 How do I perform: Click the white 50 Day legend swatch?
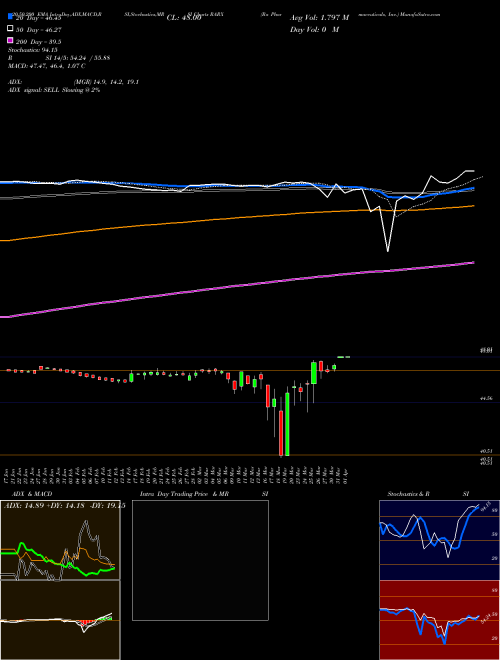coord(10,29)
